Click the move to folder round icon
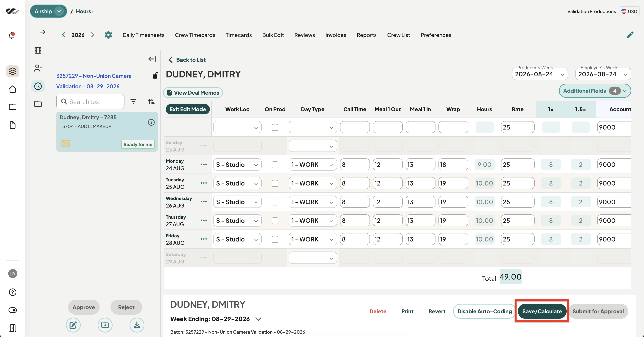 (105, 325)
